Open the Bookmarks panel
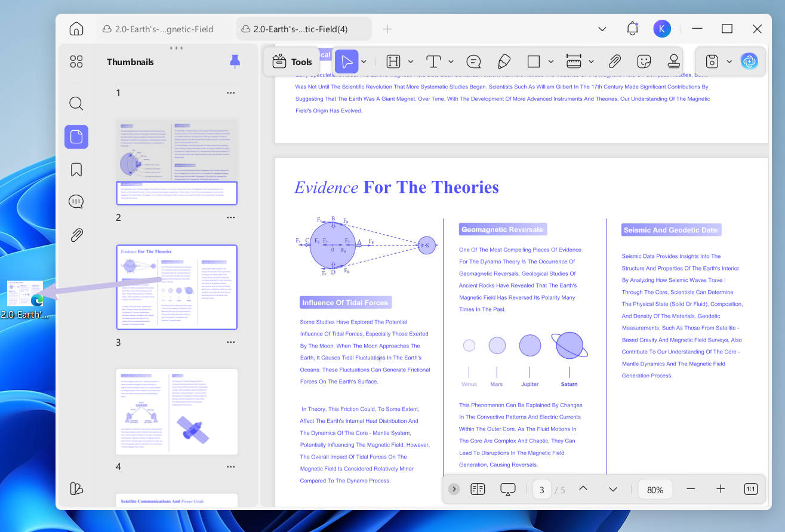 (x=76, y=170)
